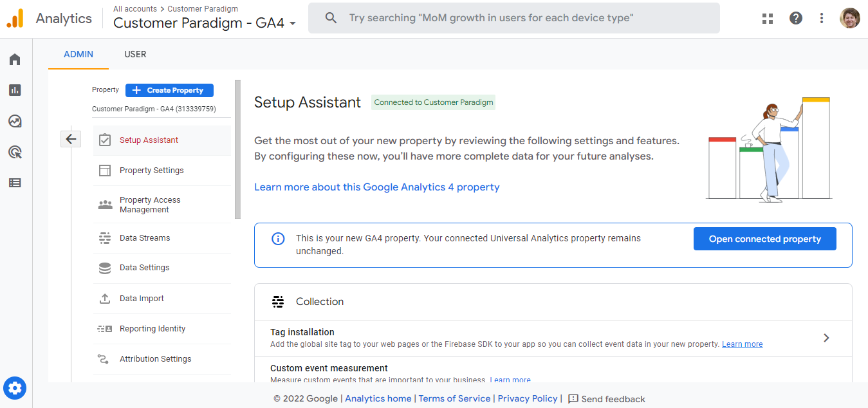The height and width of the screenshot is (408, 868).
Task: Open the Google apps grid icon
Action: point(767,18)
